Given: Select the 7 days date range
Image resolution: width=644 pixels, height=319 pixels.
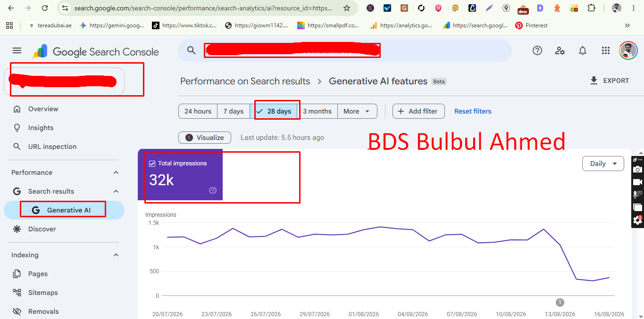Looking at the screenshot, I should click(x=234, y=111).
